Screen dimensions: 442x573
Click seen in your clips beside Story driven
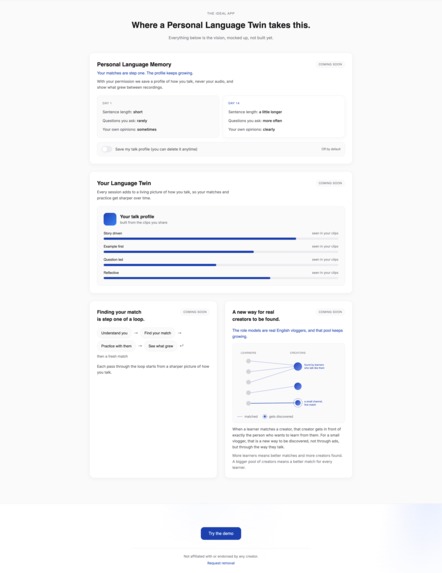325,233
